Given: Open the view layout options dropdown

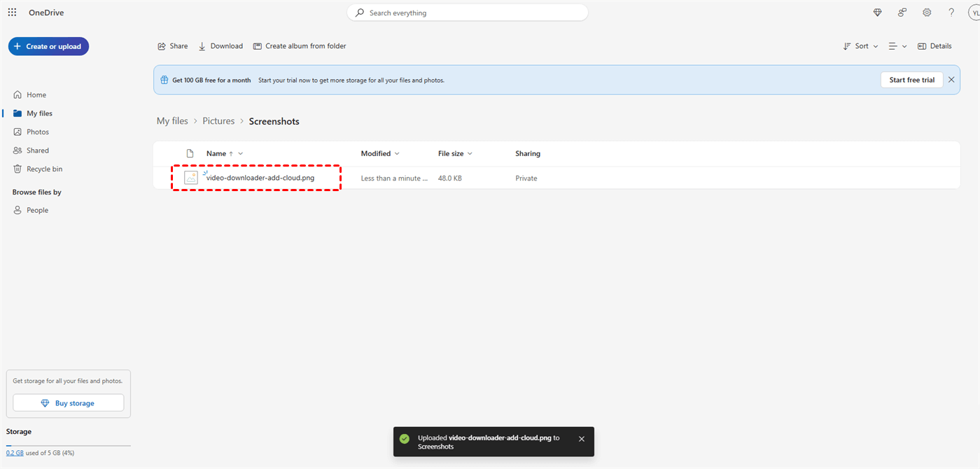Looking at the screenshot, I should pyautogui.click(x=897, y=46).
